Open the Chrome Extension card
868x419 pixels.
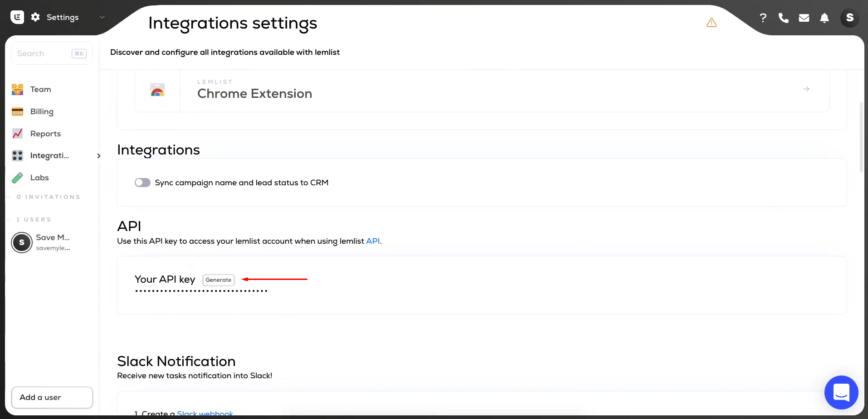coord(482,90)
